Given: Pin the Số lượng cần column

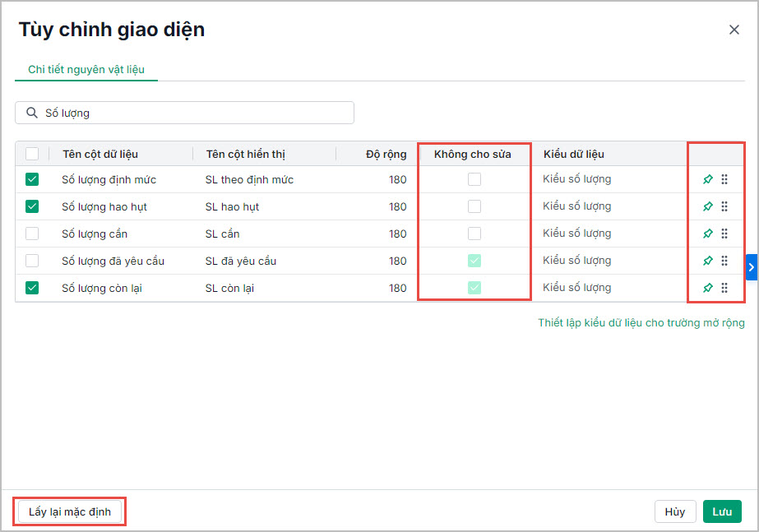Looking at the screenshot, I should (x=707, y=234).
